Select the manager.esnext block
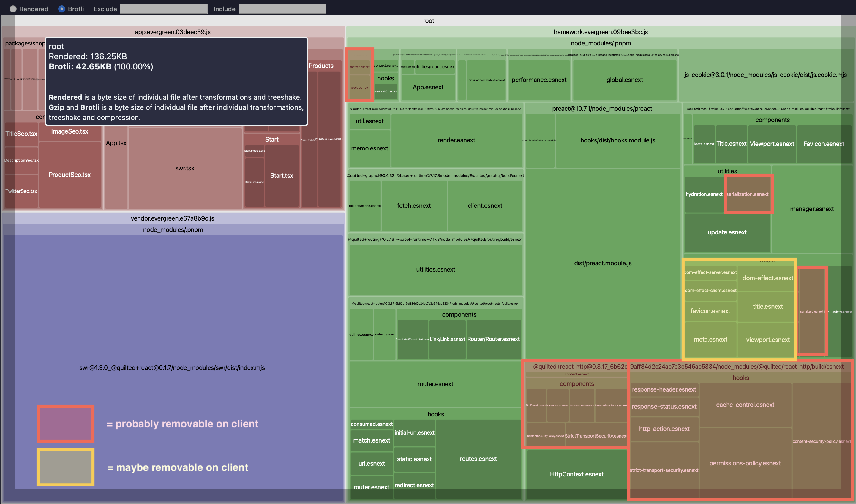 pos(811,209)
